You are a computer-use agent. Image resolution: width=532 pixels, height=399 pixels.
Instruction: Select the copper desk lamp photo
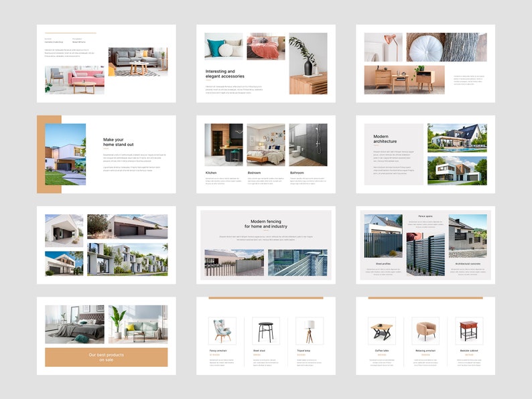(383, 47)
